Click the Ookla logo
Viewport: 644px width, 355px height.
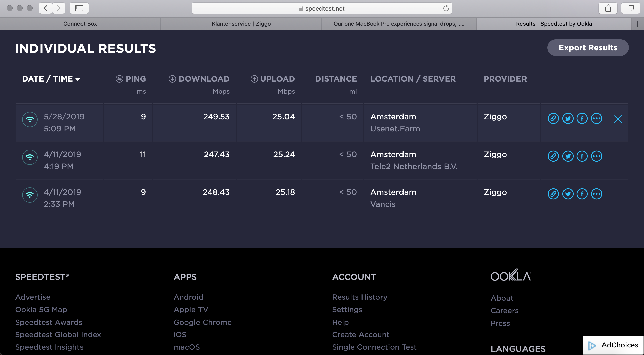[x=511, y=275]
